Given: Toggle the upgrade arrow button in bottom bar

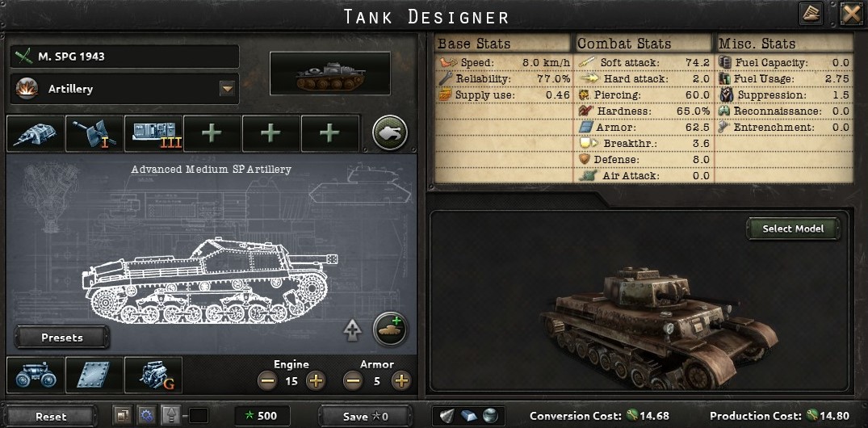Looking at the screenshot, I should (x=170, y=415).
